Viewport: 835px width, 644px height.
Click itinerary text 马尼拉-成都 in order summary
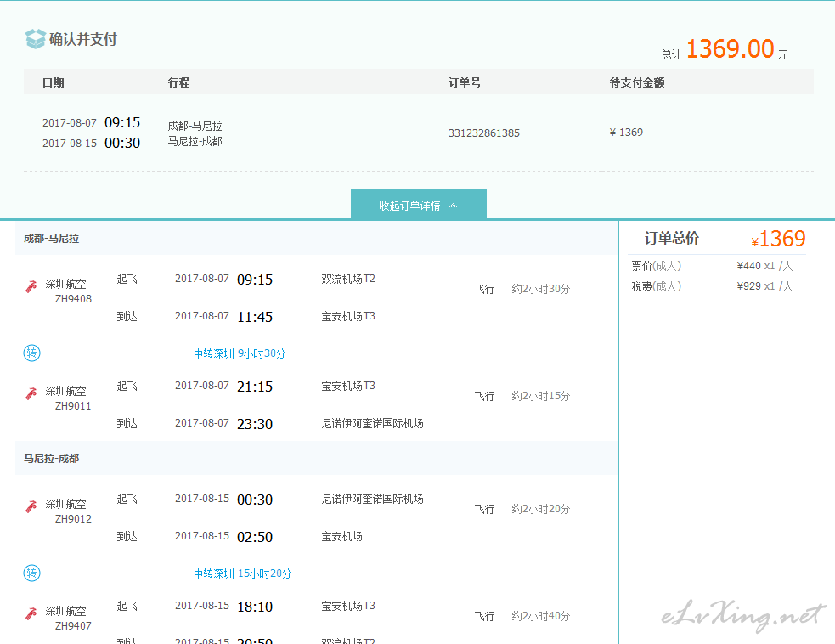[195, 141]
